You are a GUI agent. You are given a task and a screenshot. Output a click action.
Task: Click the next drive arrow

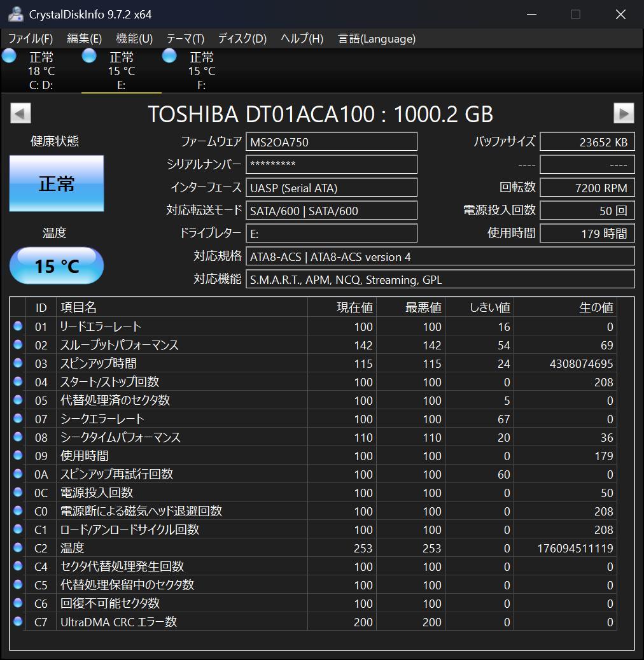coord(624,113)
